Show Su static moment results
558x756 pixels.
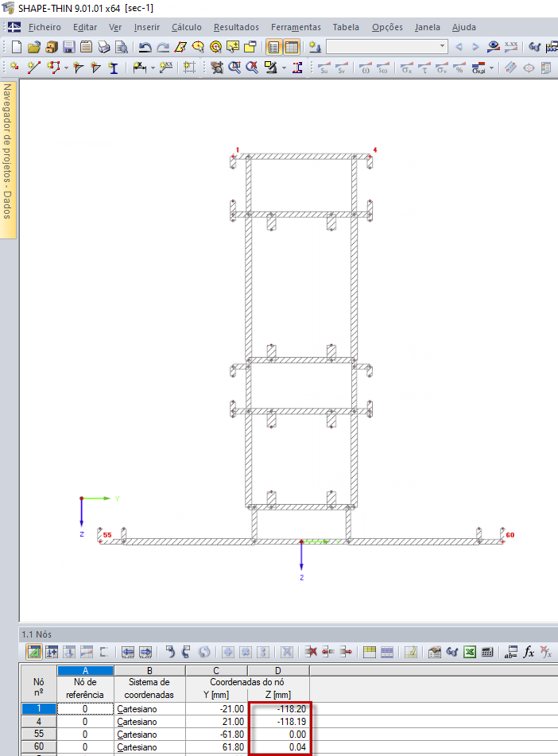[x=324, y=68]
